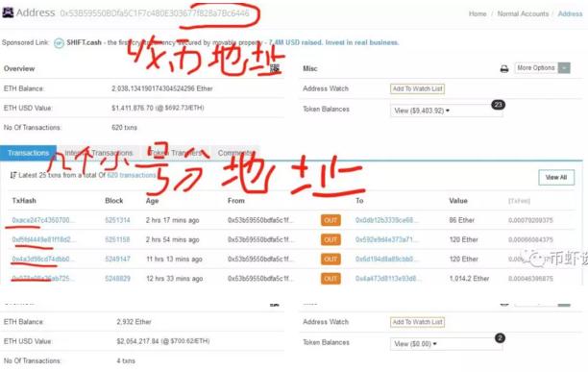The height and width of the screenshot is (372, 588).
Task: Click OUT badge in 86 Ether row
Action: tap(331, 220)
